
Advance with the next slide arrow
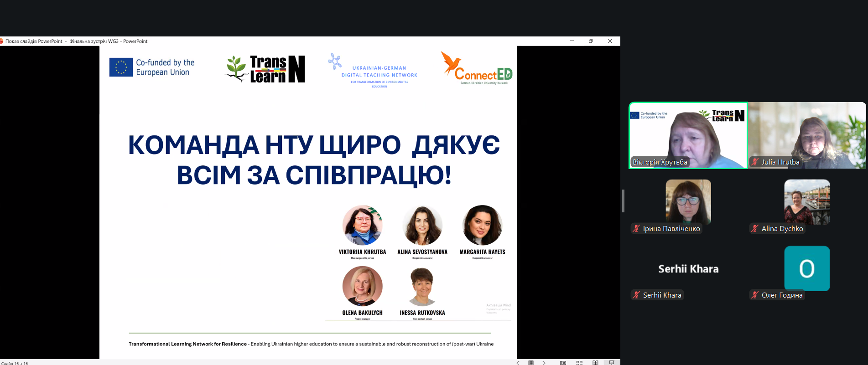click(x=544, y=363)
